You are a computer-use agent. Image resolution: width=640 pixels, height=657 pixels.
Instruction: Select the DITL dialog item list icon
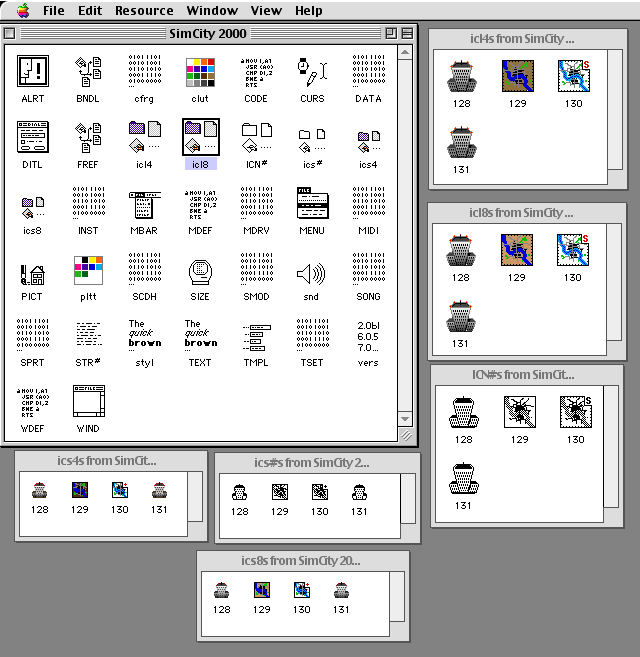pos(33,137)
